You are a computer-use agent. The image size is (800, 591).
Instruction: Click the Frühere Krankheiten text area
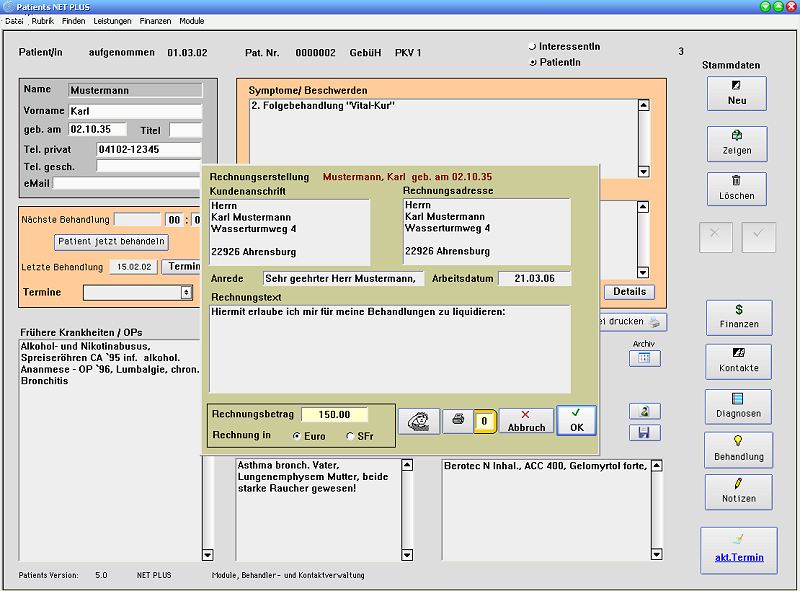[110, 450]
